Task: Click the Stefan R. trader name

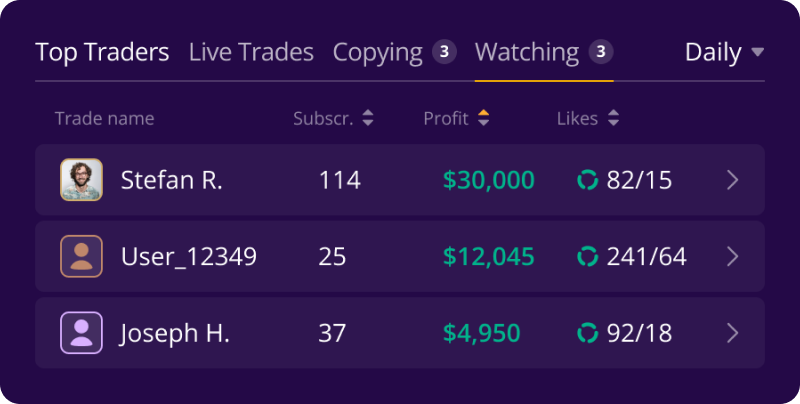Action: pos(171,180)
